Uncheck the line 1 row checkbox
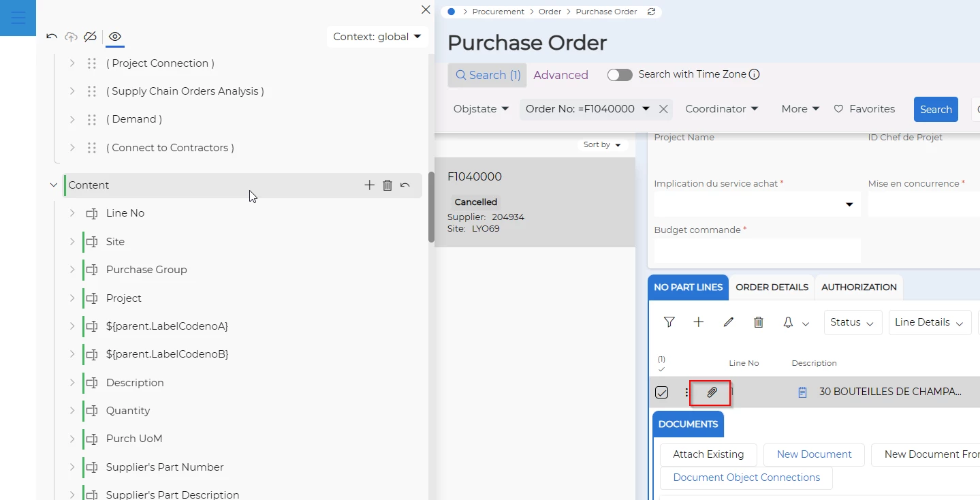Image resolution: width=980 pixels, height=500 pixels. [661, 392]
